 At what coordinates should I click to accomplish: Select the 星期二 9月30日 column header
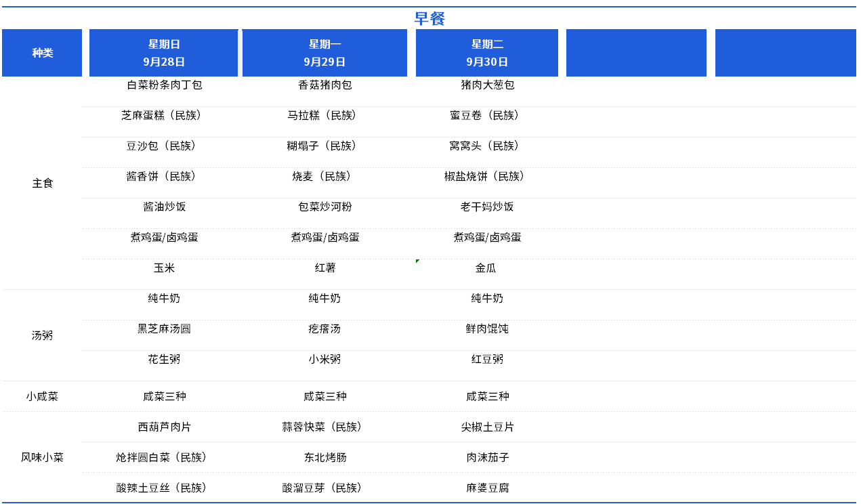coord(487,53)
